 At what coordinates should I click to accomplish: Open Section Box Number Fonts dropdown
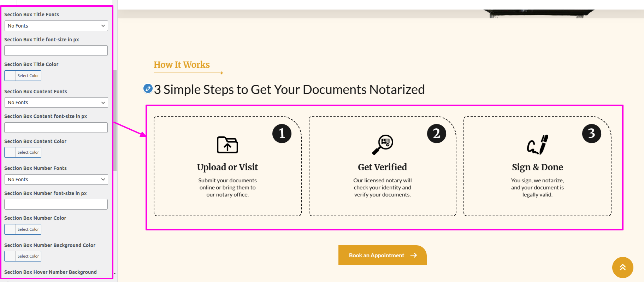(x=56, y=180)
